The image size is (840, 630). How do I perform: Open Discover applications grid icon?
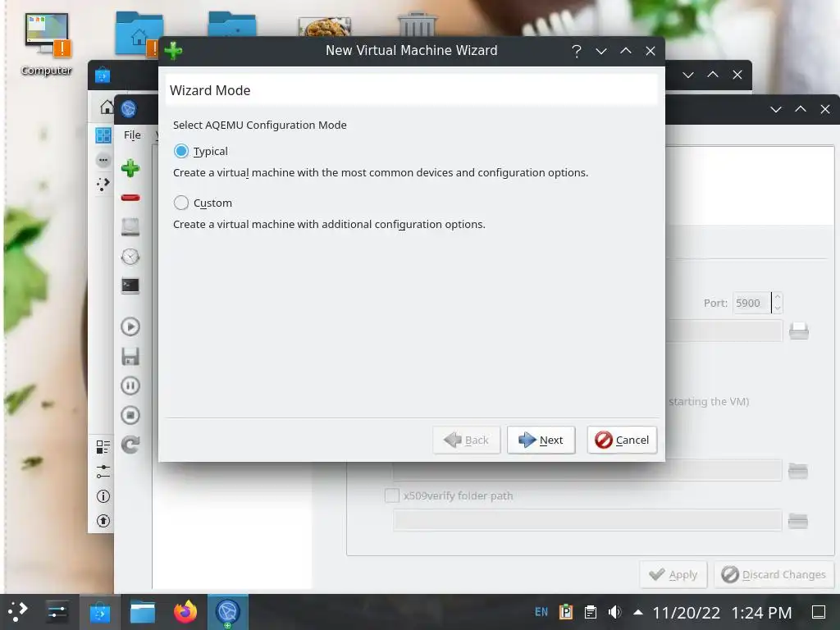click(103, 135)
